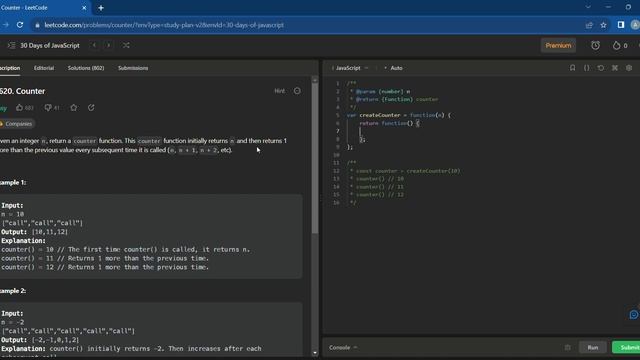The width and height of the screenshot is (640, 360).
Task: Click the circle icon beside Hint
Action: [x=297, y=91]
